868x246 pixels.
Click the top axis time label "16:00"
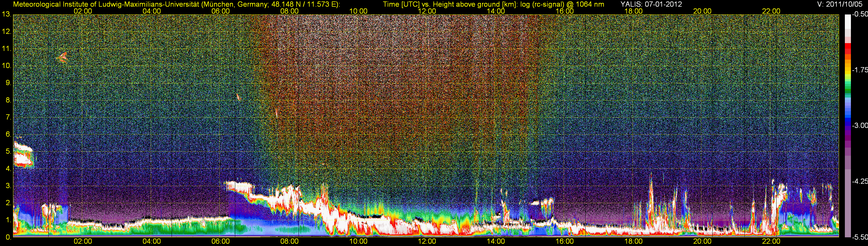click(x=565, y=11)
